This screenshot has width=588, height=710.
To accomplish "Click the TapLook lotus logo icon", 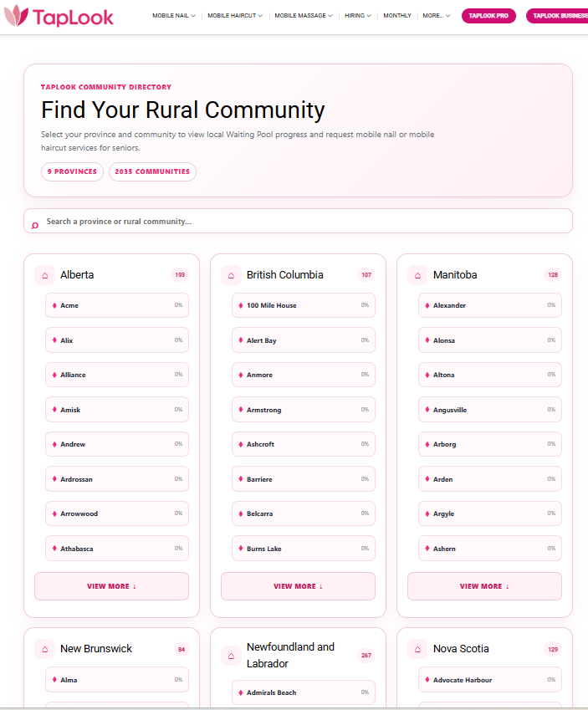I will 16,15.
